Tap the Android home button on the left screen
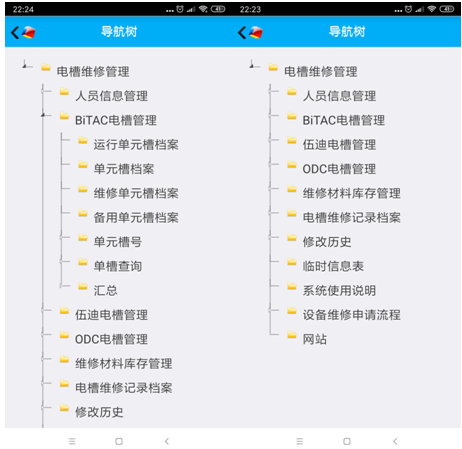 click(119, 441)
